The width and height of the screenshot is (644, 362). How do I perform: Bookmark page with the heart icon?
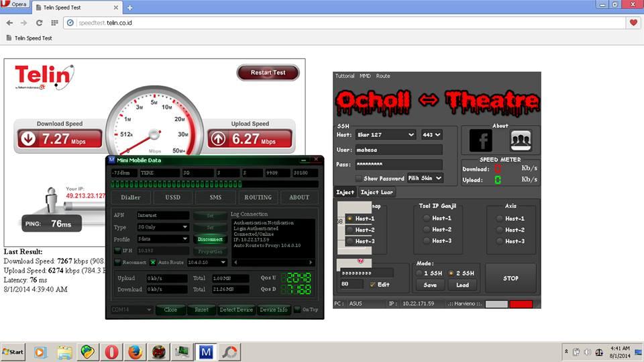pyautogui.click(x=633, y=23)
